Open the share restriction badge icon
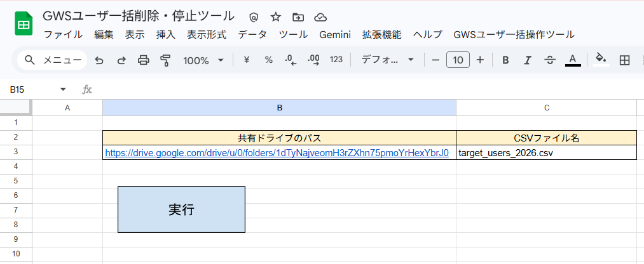 point(254,17)
